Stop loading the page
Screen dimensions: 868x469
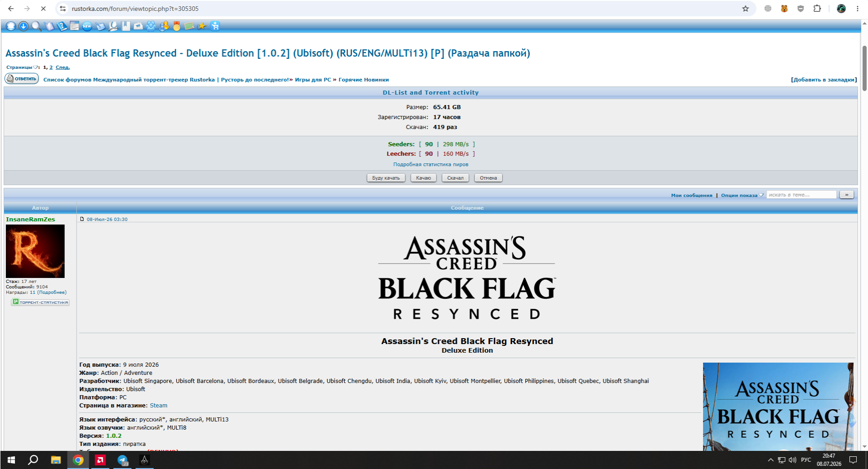click(43, 9)
